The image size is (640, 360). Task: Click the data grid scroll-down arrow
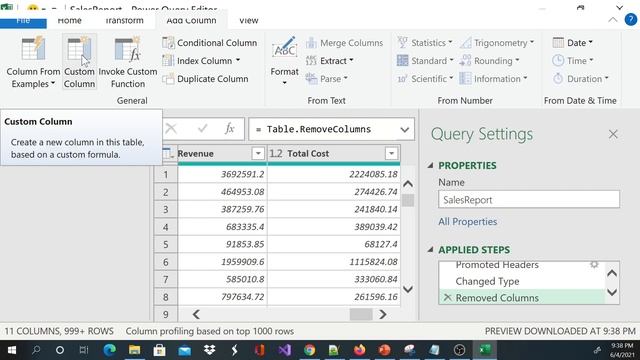[x=408, y=289]
